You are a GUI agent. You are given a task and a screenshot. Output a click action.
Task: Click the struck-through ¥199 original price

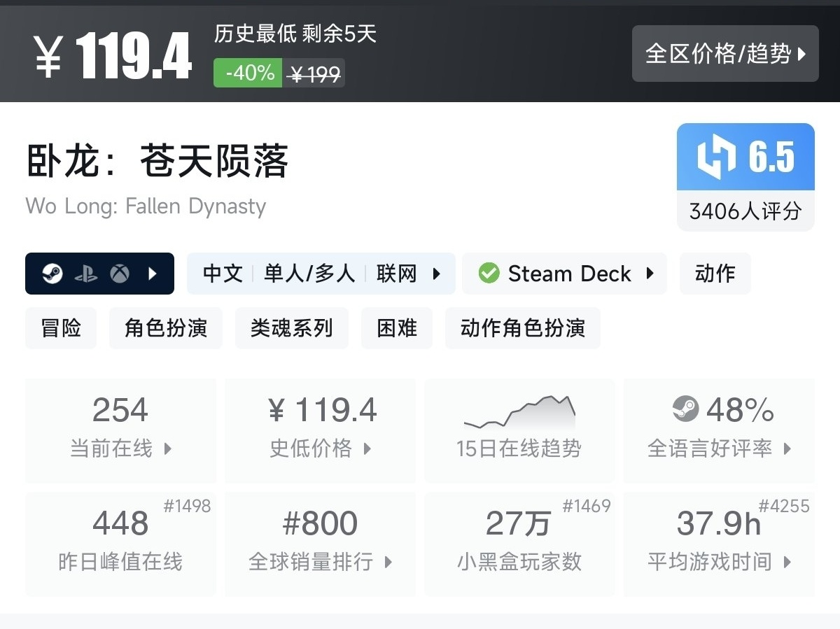(314, 73)
